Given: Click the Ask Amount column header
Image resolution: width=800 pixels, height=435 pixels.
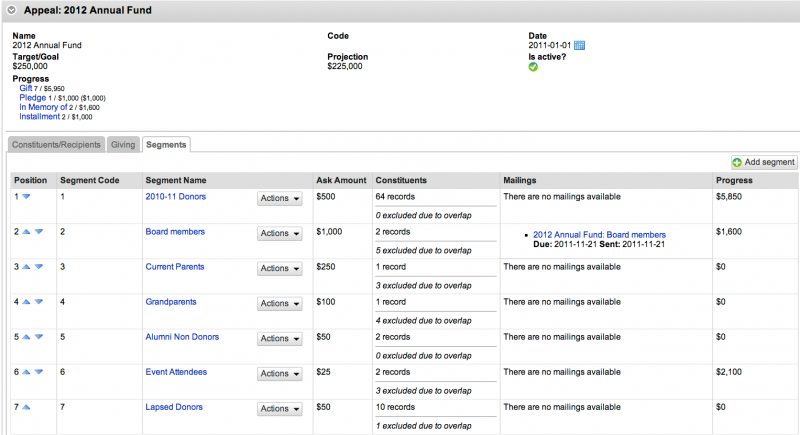Looking at the screenshot, I should pyautogui.click(x=341, y=180).
